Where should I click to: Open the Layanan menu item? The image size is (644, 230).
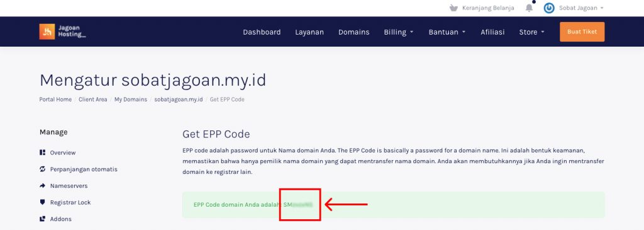pos(309,32)
